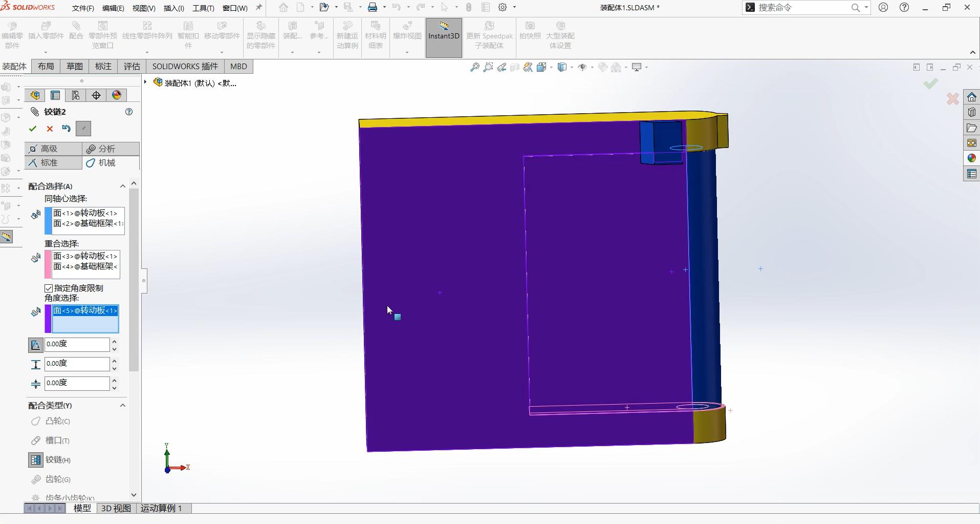Select the 齿轮 (Gear) mate type option
This screenshot has height=524, width=980.
pos(57,479)
